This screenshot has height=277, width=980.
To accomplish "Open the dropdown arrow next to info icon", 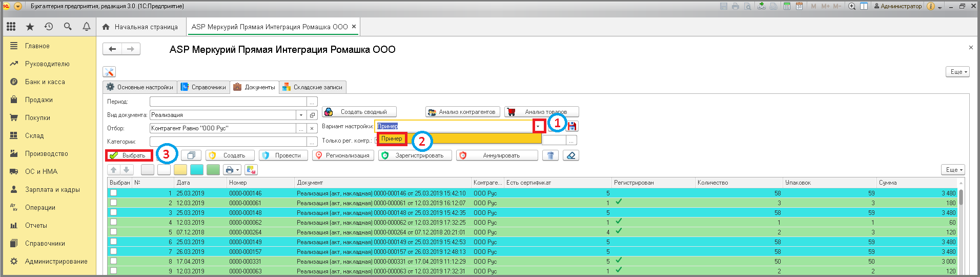I will point(940,7).
